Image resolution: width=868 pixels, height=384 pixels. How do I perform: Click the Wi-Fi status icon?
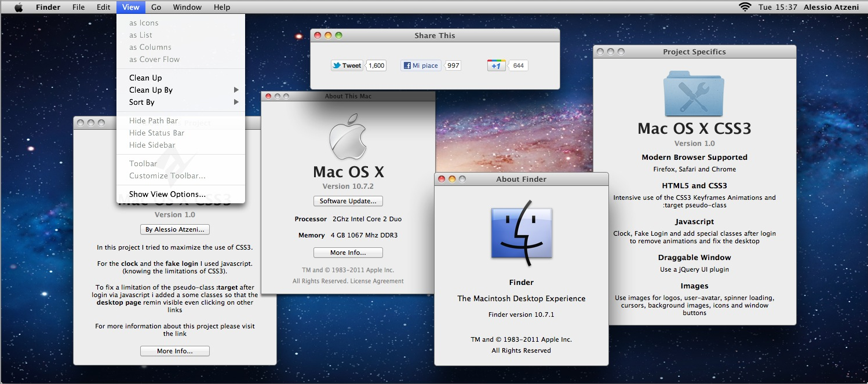[745, 7]
